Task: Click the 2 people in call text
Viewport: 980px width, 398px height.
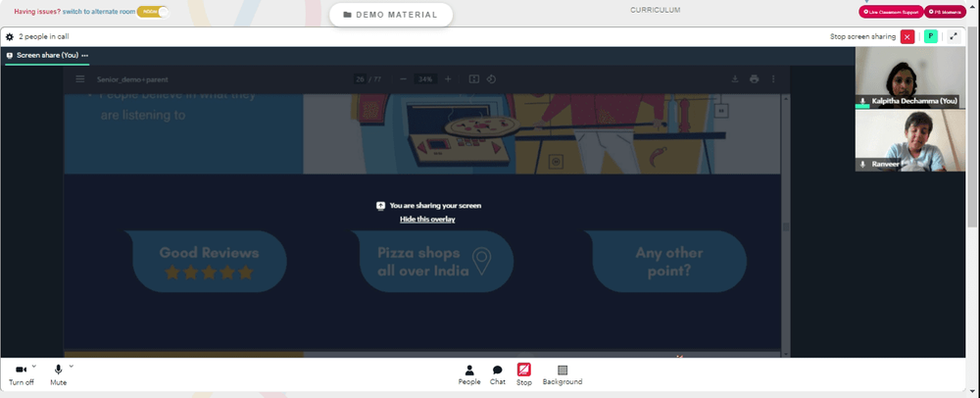Action: tap(44, 37)
